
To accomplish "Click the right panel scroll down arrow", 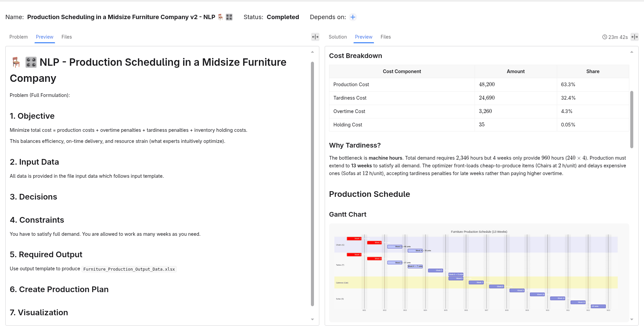I will pyautogui.click(x=632, y=320).
